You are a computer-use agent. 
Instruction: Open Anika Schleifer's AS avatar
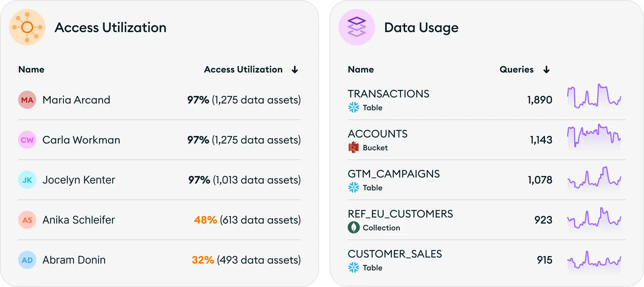(x=27, y=220)
